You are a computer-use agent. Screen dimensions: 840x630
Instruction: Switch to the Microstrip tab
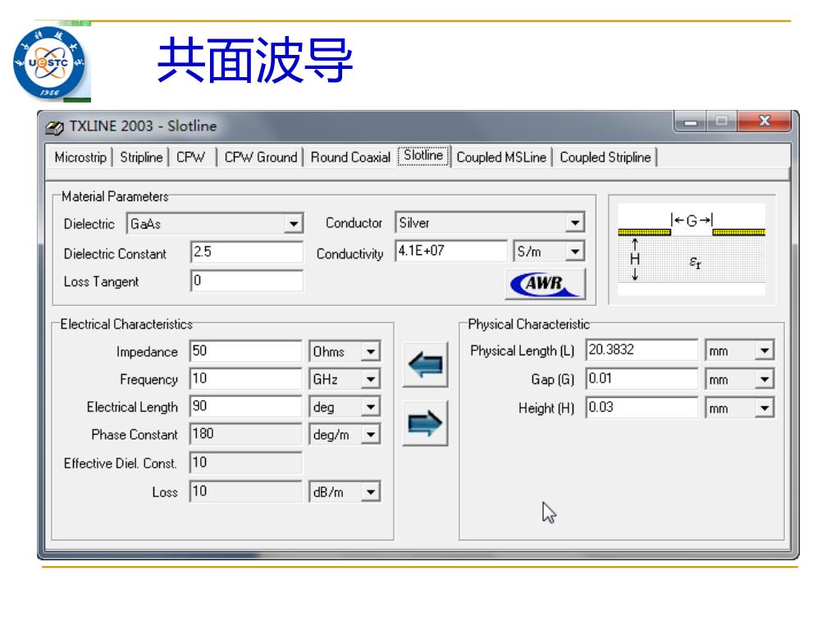click(x=80, y=157)
